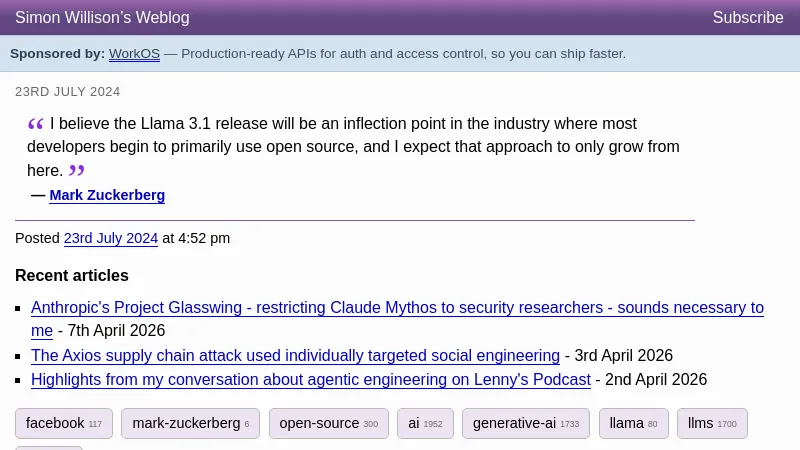Open the Anthropic Project Glasswing article
Screen dimensions: 800x450
click(397, 308)
